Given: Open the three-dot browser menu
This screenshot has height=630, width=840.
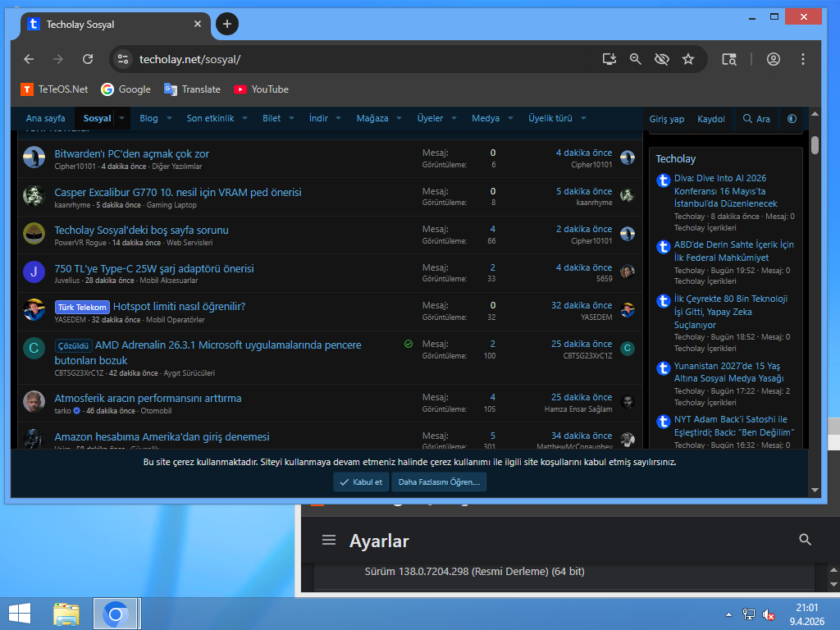Looking at the screenshot, I should 802,59.
